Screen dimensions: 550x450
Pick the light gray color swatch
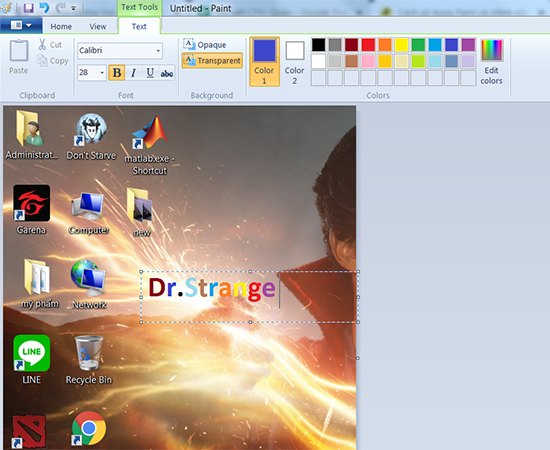[x=335, y=61]
